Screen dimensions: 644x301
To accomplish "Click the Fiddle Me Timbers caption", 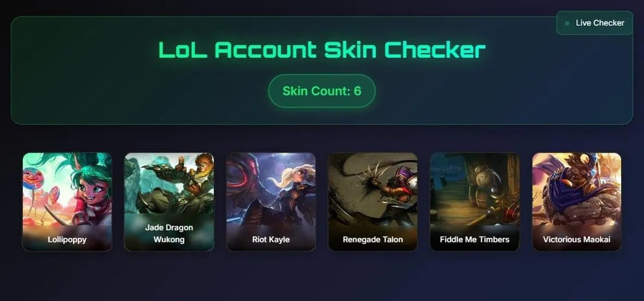I will (x=474, y=239).
